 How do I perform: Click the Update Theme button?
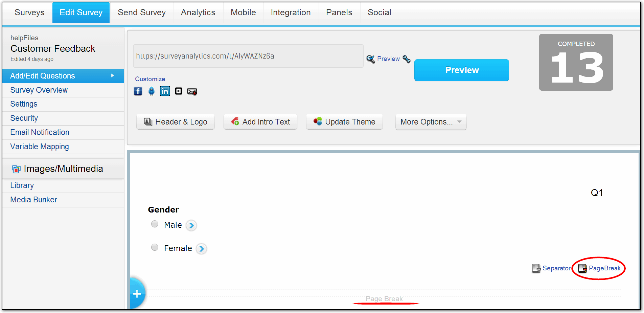coord(344,122)
